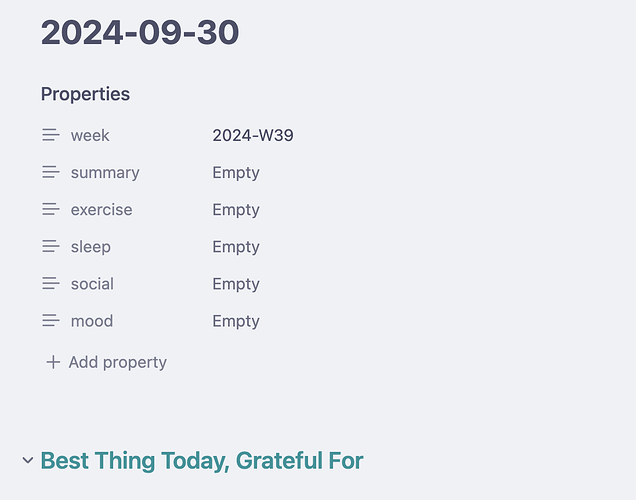The height and width of the screenshot is (500, 636).
Task: Click the Empty value for exercise
Action: click(236, 210)
